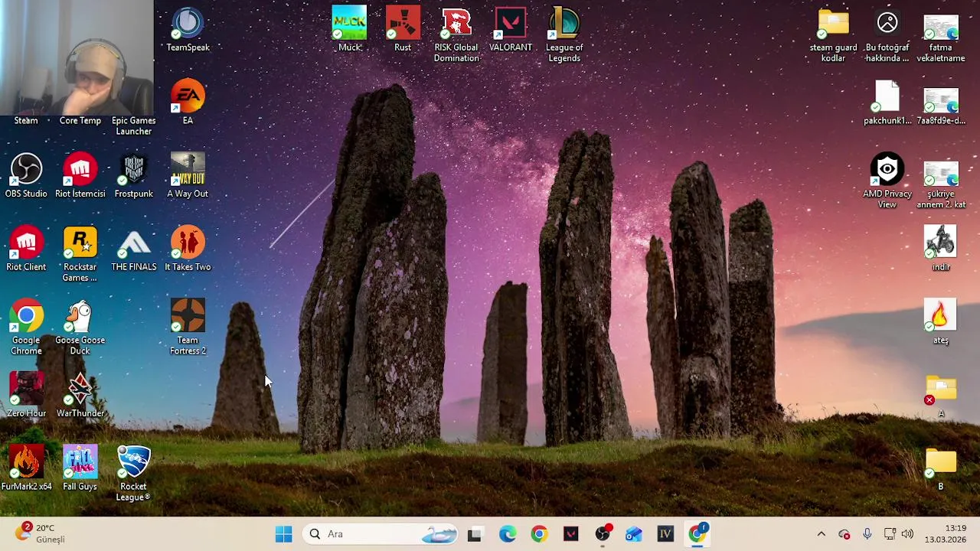Launch Microsoft Edge from taskbar
Viewport: 980px width, 551px height.
pos(508,534)
